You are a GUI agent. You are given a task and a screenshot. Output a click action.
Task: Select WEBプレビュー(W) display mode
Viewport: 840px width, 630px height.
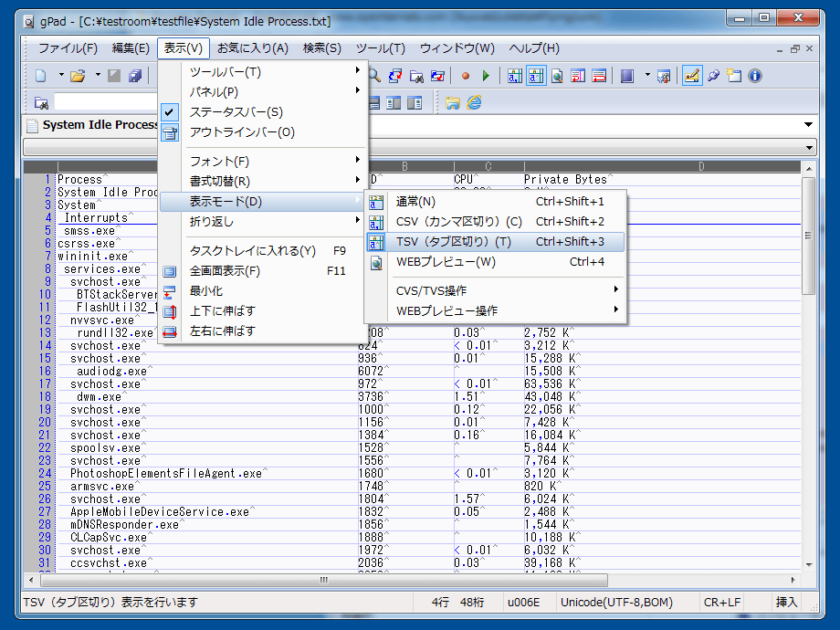(x=496, y=262)
